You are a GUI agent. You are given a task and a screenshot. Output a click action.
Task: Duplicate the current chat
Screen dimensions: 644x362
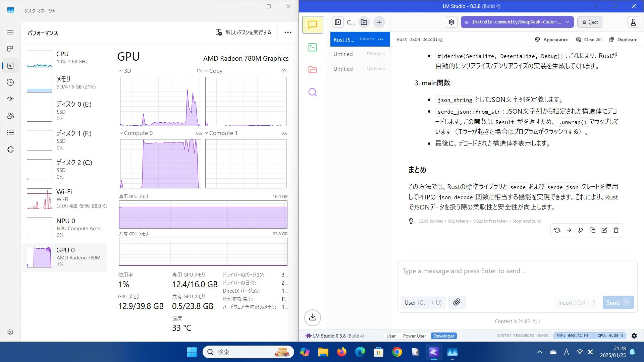(x=623, y=40)
